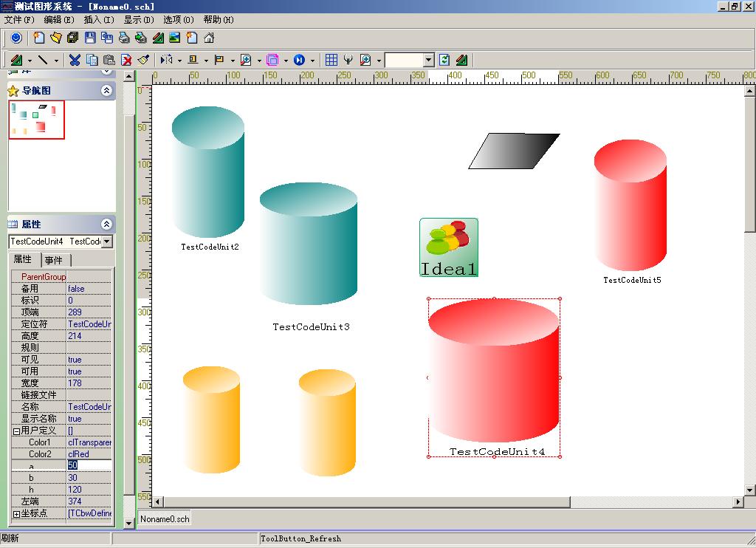Open dropdown arrow next to the line tool

click(x=56, y=61)
